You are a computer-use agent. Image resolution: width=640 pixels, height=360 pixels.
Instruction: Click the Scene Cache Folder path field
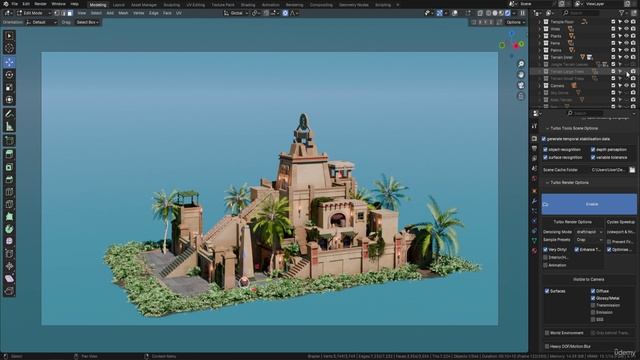tap(608, 170)
